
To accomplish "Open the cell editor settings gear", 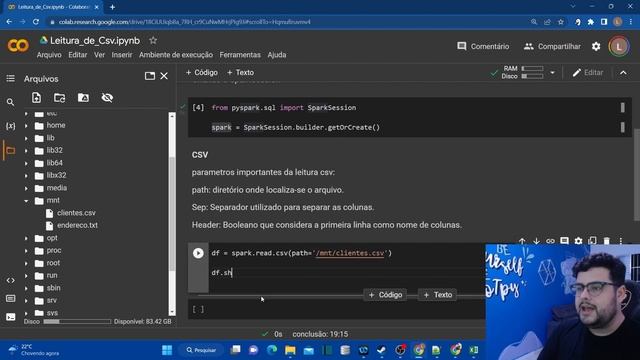I will (578, 241).
